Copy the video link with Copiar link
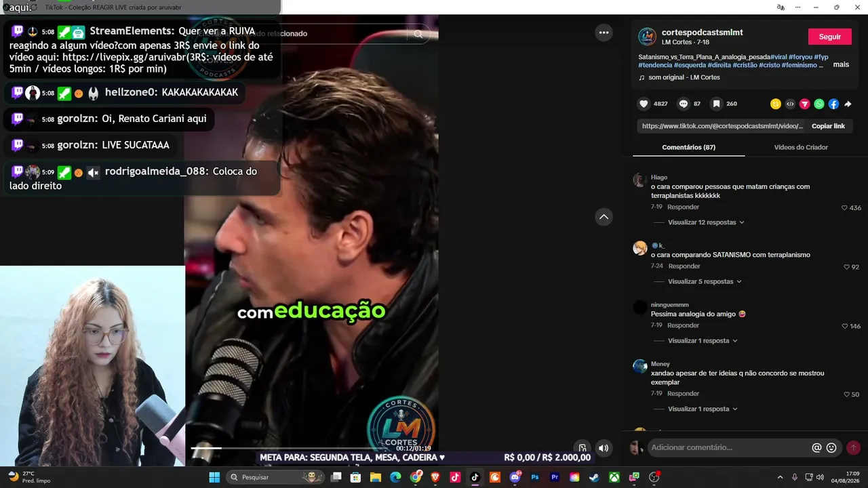Screen dimensions: 868x488 point(828,126)
